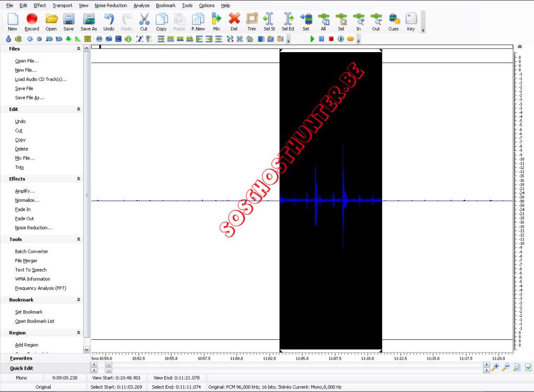
Task: Click the side panel scroll up arrow
Action: coord(87,48)
